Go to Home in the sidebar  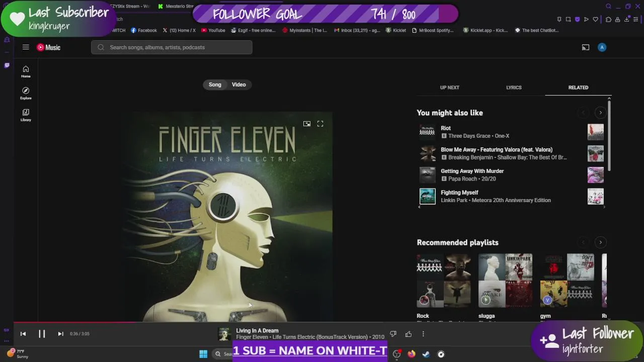[26, 71]
